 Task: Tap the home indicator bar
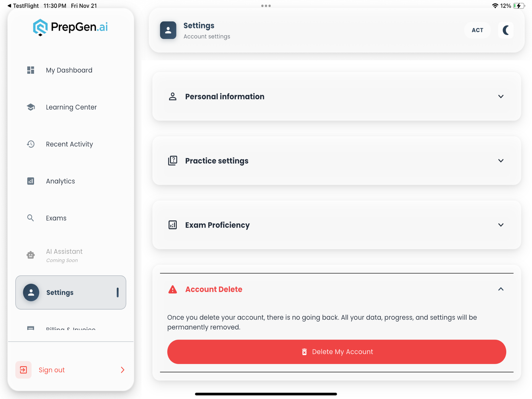click(x=266, y=394)
